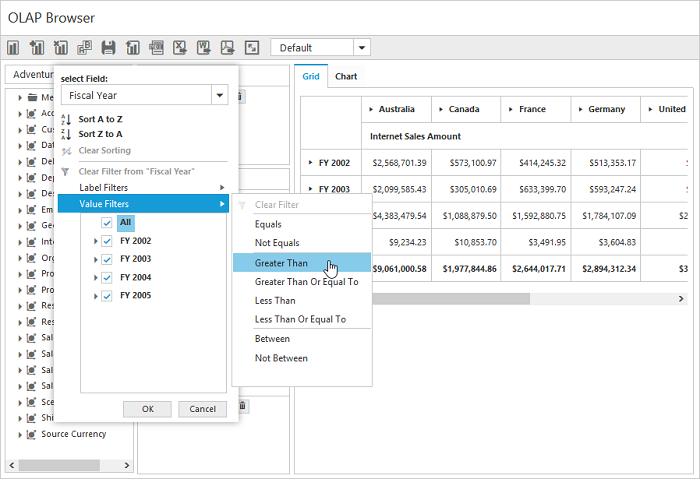Viewport: 700px width, 479px height.
Task: Click the full screen toggle icon
Action: (x=252, y=48)
